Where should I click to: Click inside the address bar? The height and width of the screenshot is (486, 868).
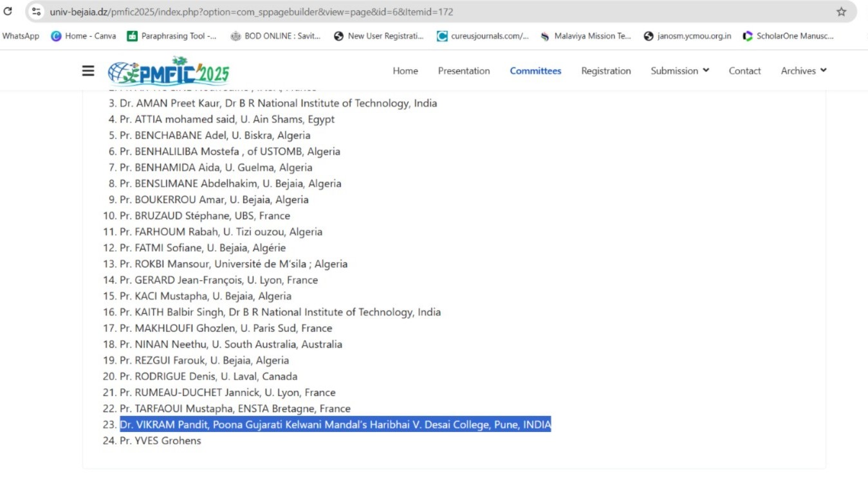[257, 11]
